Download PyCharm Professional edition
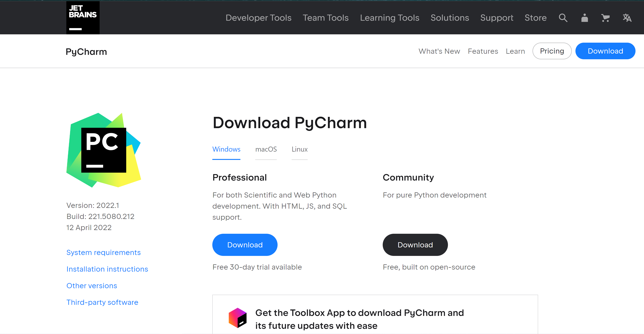This screenshot has width=644, height=334. (245, 245)
